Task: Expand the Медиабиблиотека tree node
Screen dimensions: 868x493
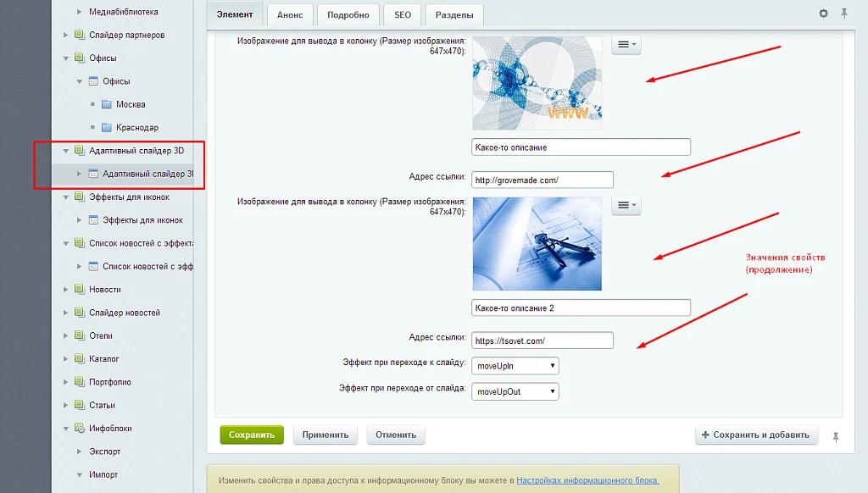Action: (79, 12)
